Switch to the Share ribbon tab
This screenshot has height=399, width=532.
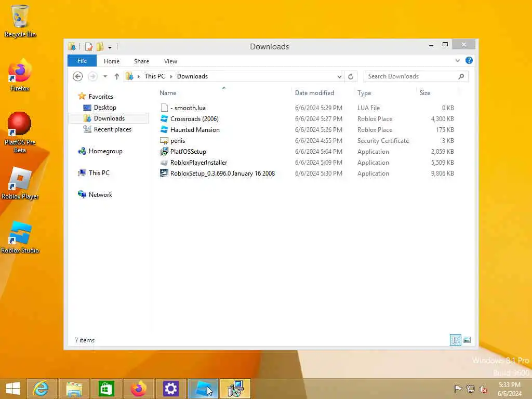141,61
